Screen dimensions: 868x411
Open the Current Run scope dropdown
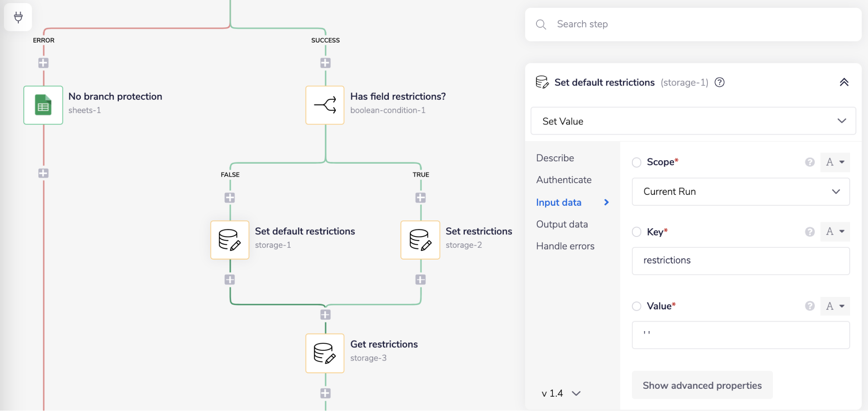pyautogui.click(x=740, y=191)
